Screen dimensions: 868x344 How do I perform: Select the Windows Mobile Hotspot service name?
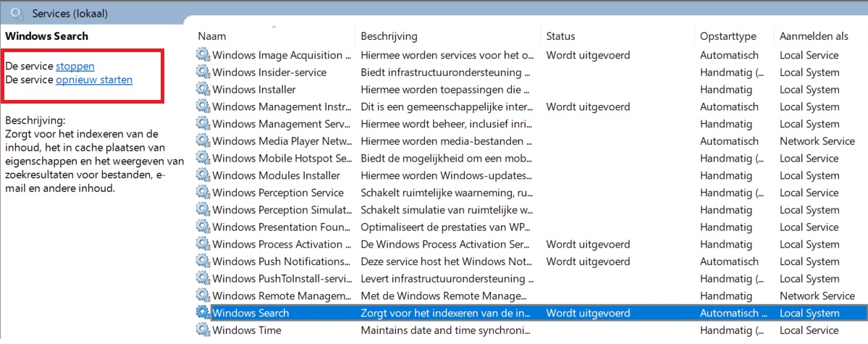282,159
